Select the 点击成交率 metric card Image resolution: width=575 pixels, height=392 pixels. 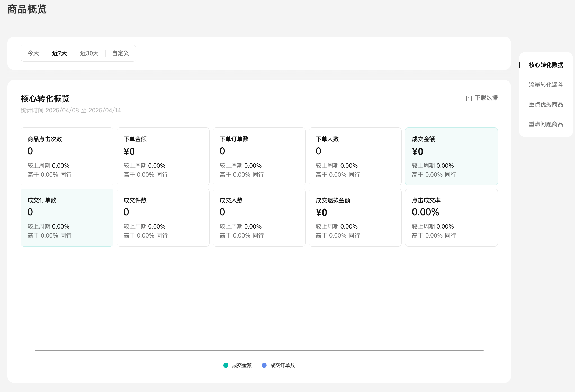tap(451, 217)
